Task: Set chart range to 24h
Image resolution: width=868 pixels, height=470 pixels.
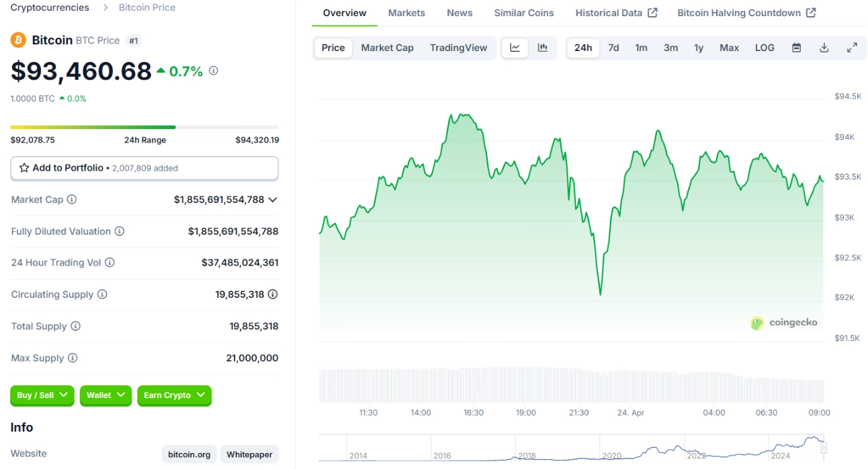Action: click(583, 48)
